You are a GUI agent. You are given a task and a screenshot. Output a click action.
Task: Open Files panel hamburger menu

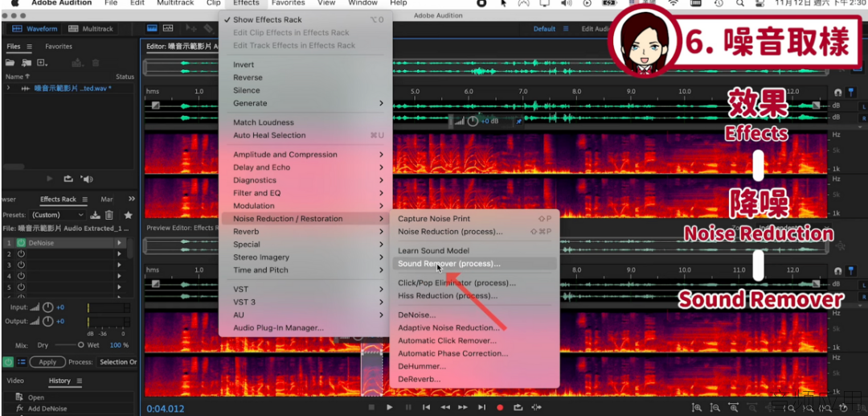tap(30, 47)
